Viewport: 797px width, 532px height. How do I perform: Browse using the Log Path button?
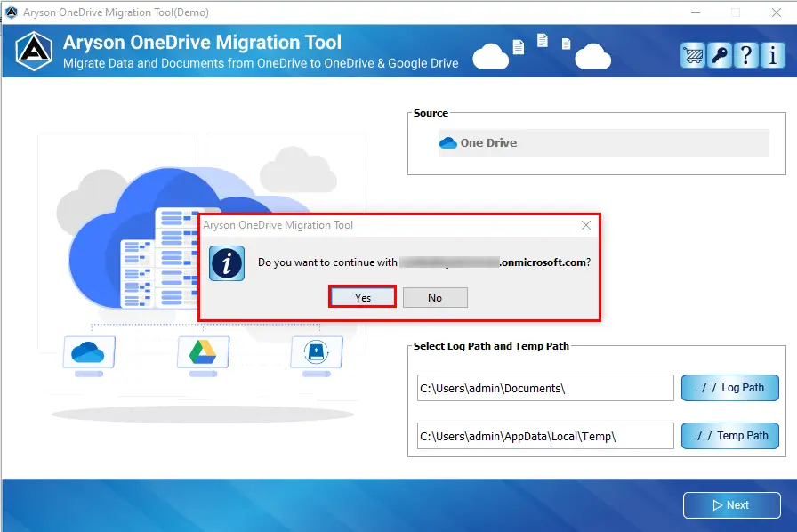(730, 388)
